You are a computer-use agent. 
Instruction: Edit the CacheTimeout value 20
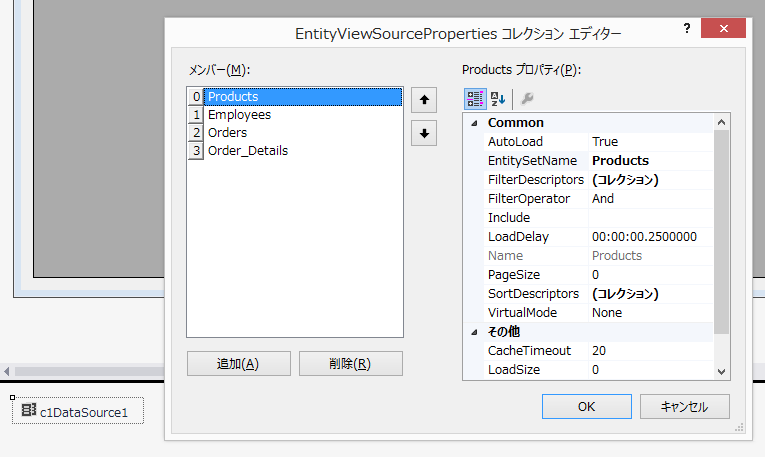[x=651, y=351]
